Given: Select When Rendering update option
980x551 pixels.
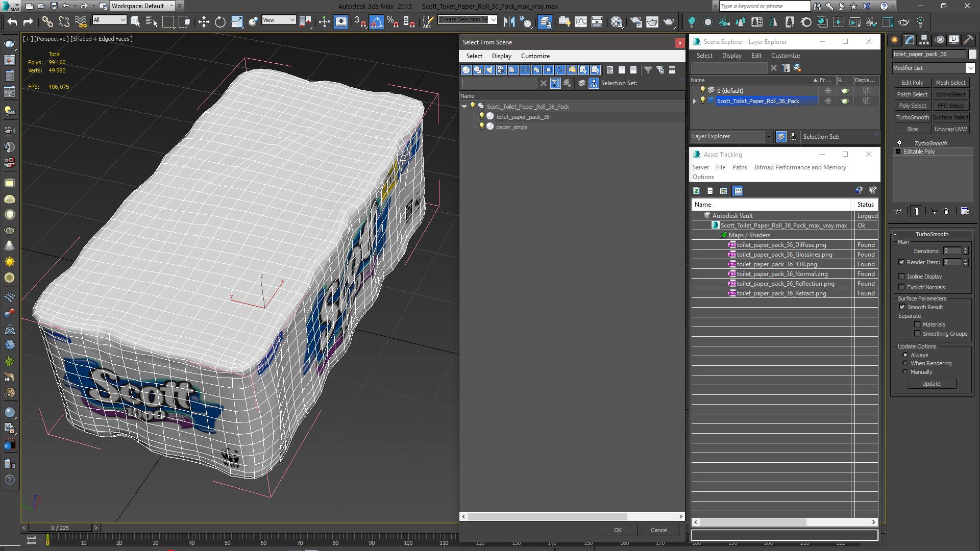Looking at the screenshot, I should pyautogui.click(x=905, y=363).
